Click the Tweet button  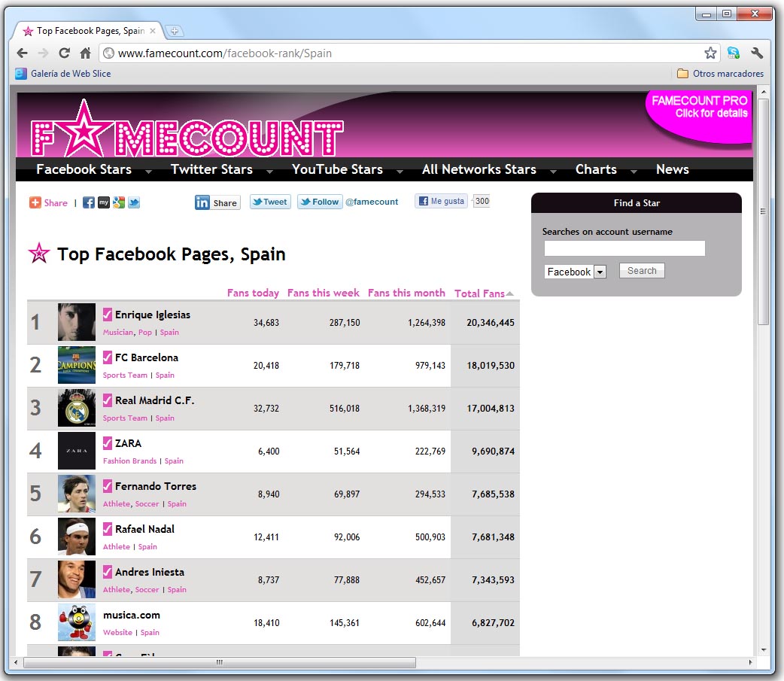pos(270,202)
